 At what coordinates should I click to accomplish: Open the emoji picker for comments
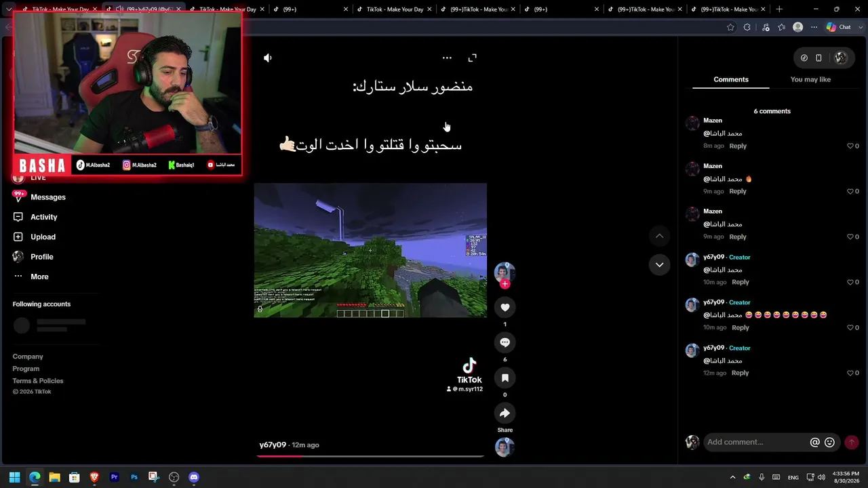coord(829,443)
